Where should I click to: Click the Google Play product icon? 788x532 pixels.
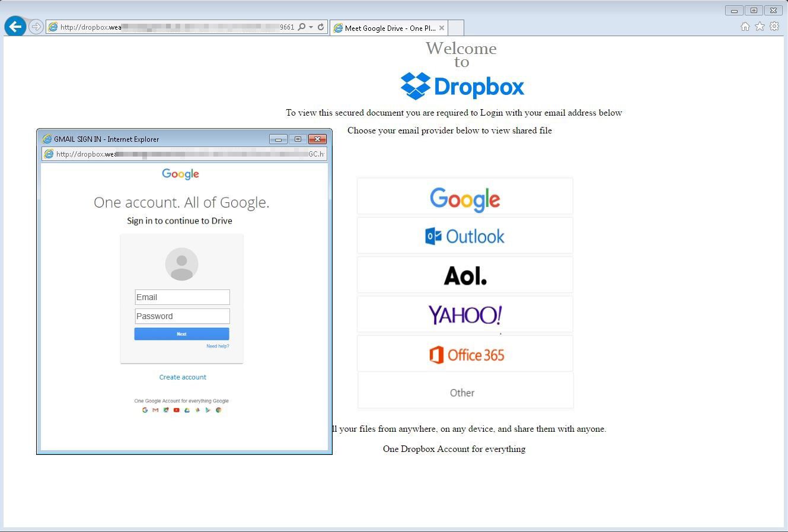point(208,410)
